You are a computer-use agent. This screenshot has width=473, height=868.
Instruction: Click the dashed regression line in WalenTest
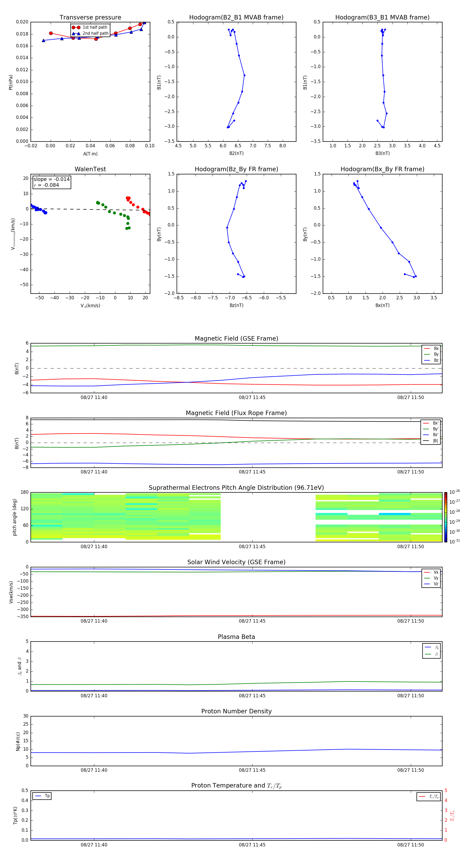tap(90, 209)
